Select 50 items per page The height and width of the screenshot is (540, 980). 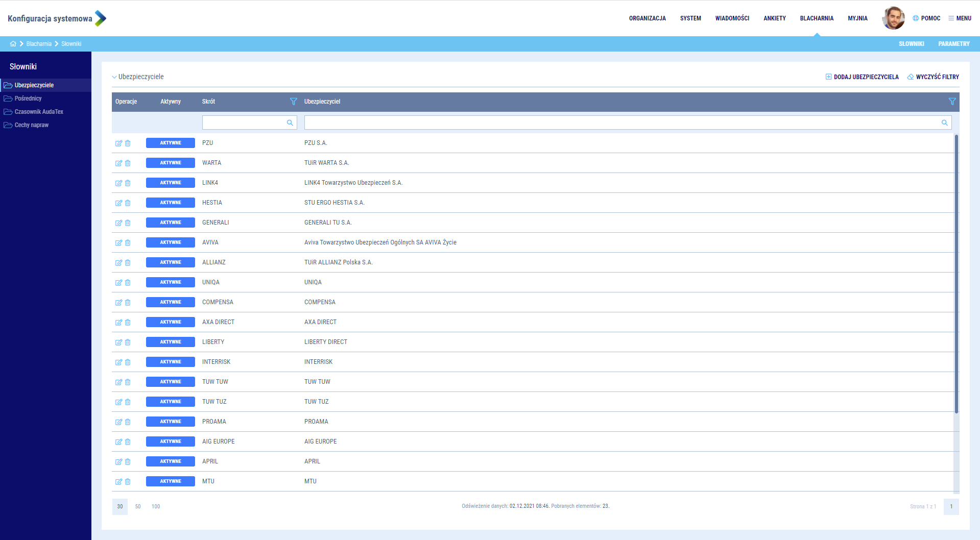click(x=138, y=507)
